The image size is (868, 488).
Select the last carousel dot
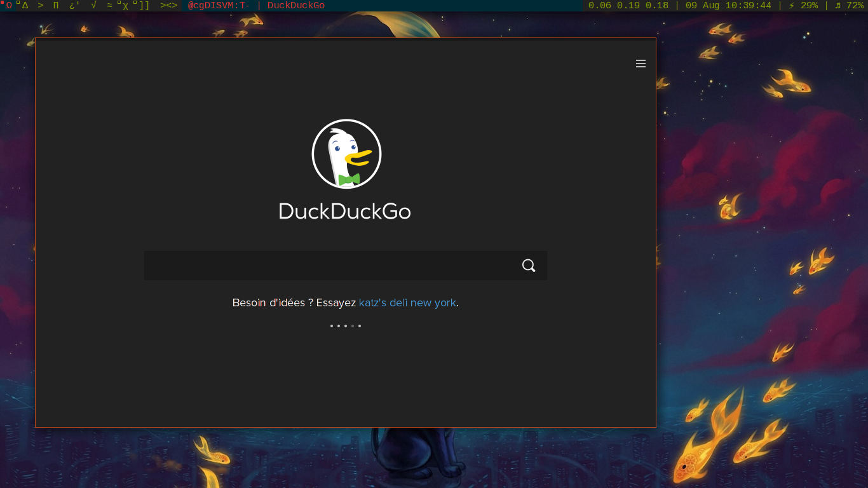click(x=360, y=326)
